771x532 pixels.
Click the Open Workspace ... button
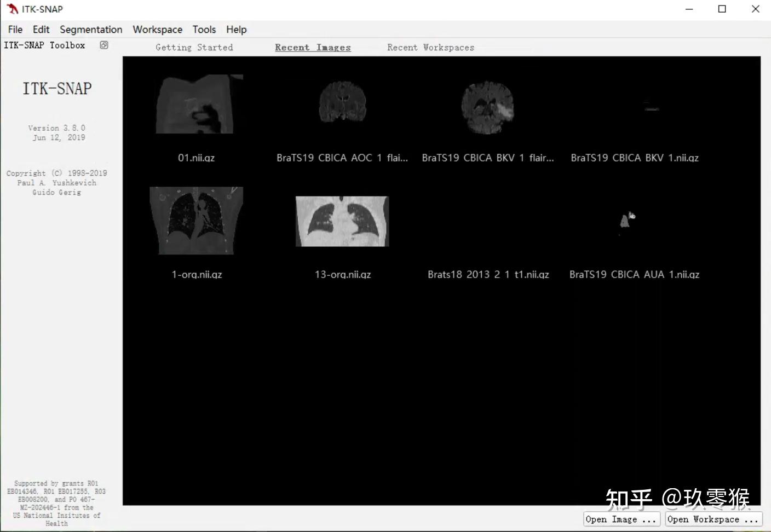(713, 519)
